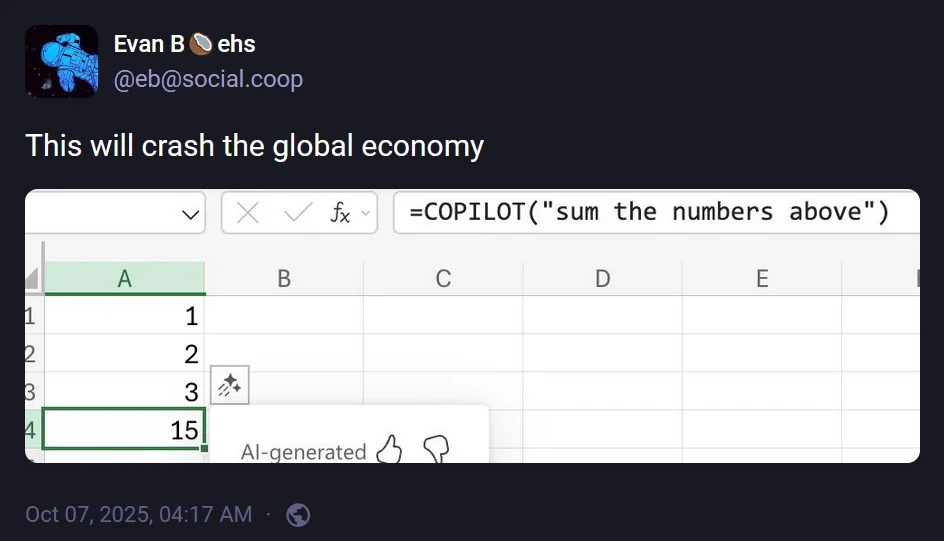This screenshot has height=541, width=944.
Task: Open the @eb@social.coop handle link
Action: (x=208, y=79)
